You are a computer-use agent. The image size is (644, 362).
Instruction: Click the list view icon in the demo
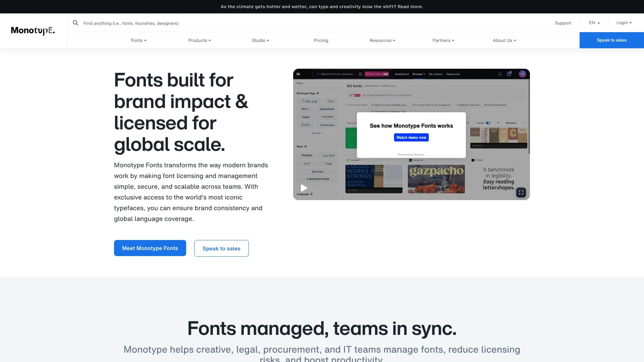(x=468, y=123)
